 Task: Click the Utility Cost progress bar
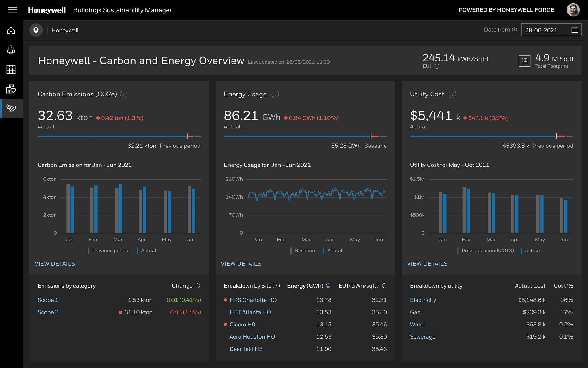492,136
